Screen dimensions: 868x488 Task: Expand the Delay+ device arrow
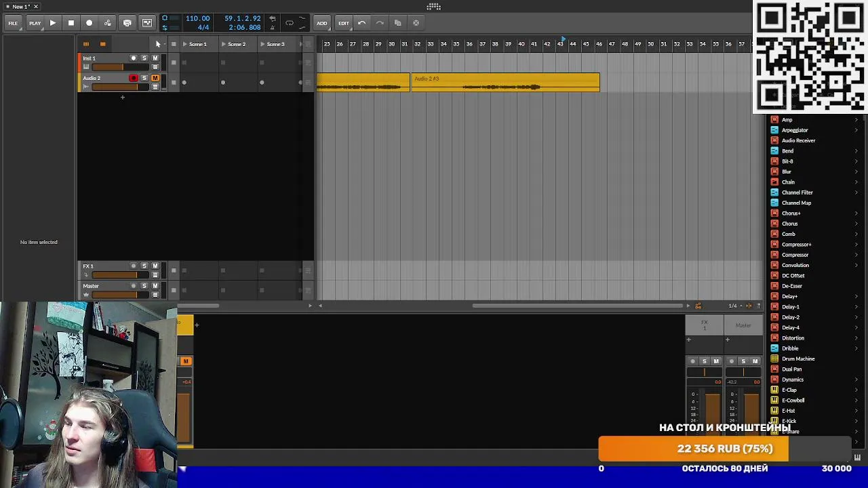[x=856, y=296]
